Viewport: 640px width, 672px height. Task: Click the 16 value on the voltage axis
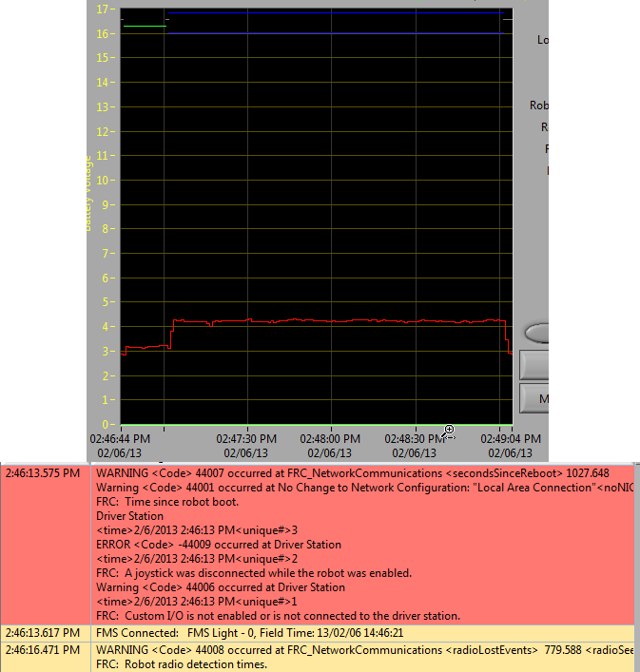[x=103, y=33]
